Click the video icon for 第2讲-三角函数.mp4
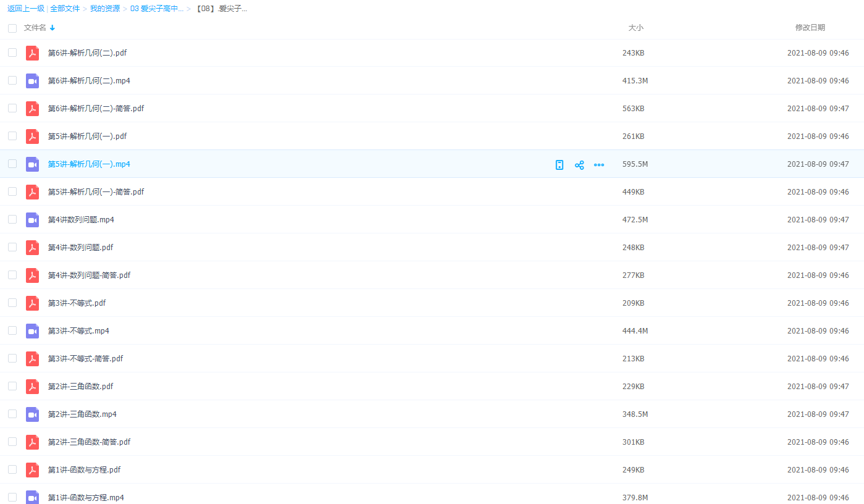Screen dimensions: 864x504 click(x=32, y=414)
